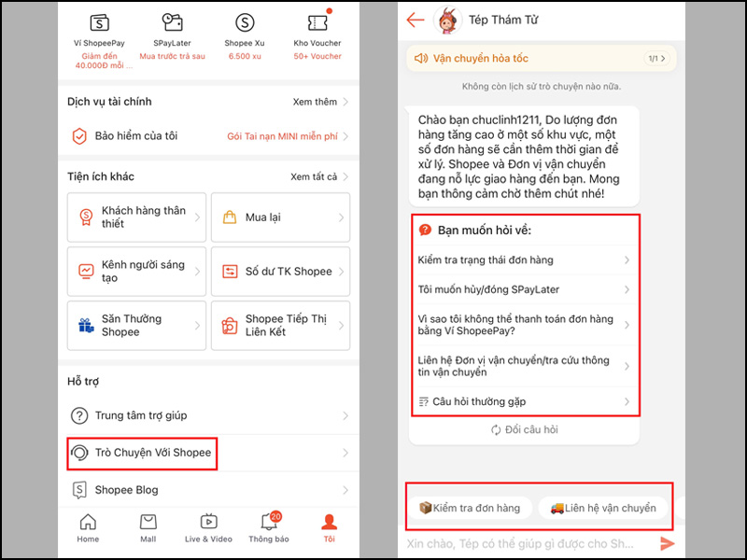Viewport: 747px width, 560px height.
Task: Tap the speaker announcement icon in the banner
Action: tap(421, 59)
